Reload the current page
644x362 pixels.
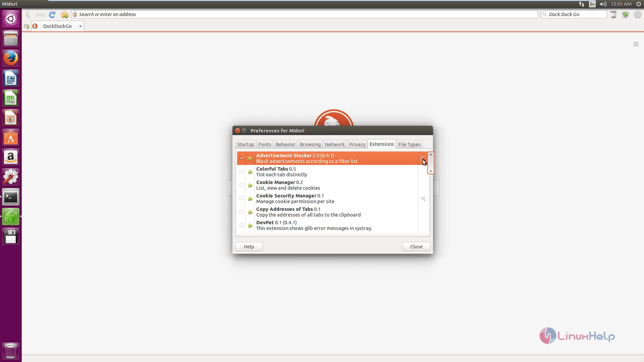pos(52,14)
